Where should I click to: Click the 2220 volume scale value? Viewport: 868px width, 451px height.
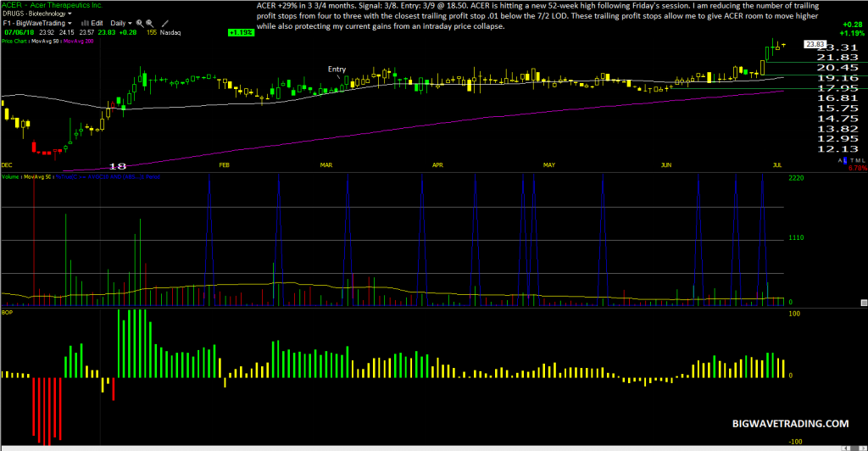pyautogui.click(x=796, y=178)
